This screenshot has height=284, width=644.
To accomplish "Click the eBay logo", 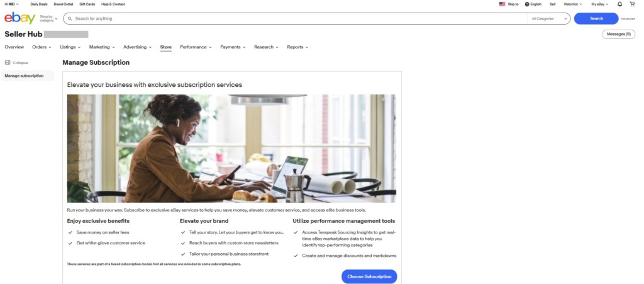I will [19, 18].
